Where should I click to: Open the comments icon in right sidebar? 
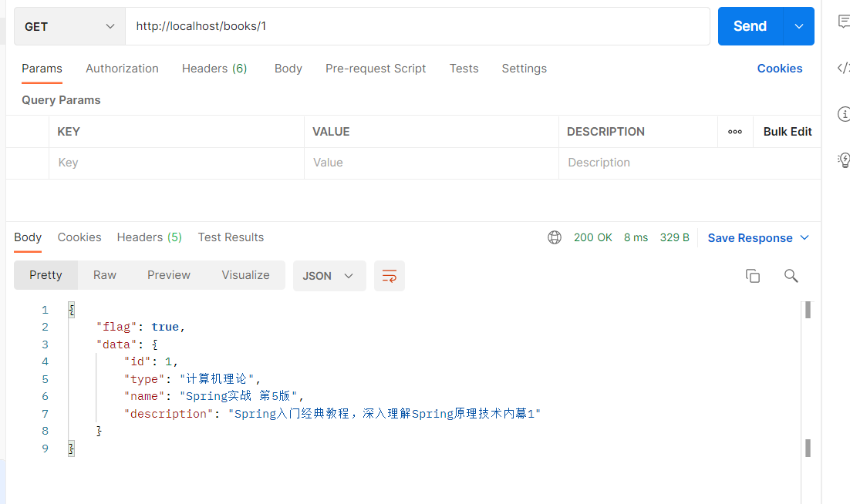click(x=844, y=22)
